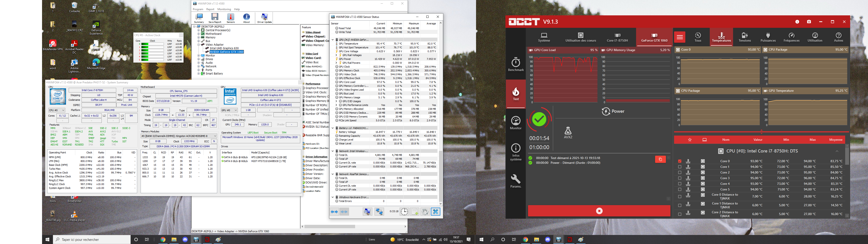Open Acrobat Reader DC desktop icon
The image size is (868, 244).
coord(74,47)
